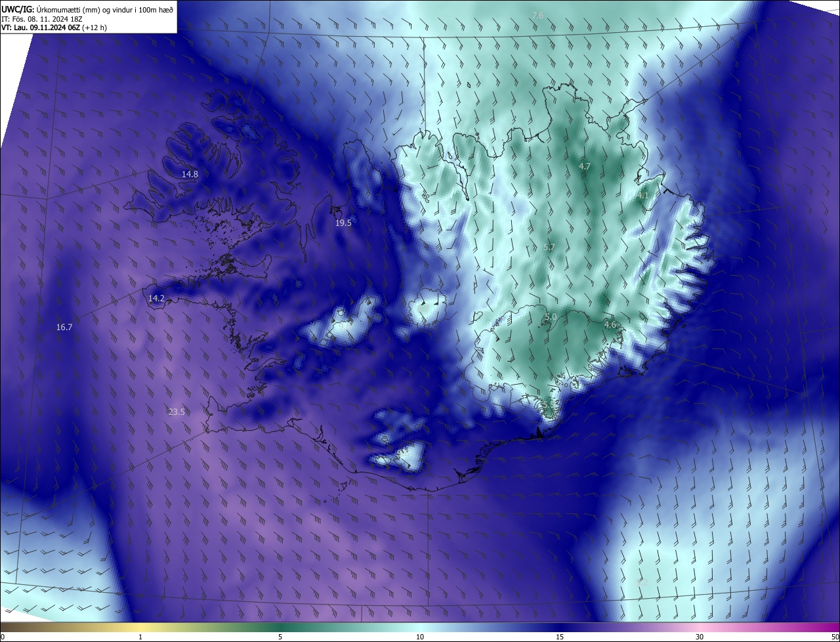Select the 7.6 value label
This screenshot has width=840, height=642.
537,14
